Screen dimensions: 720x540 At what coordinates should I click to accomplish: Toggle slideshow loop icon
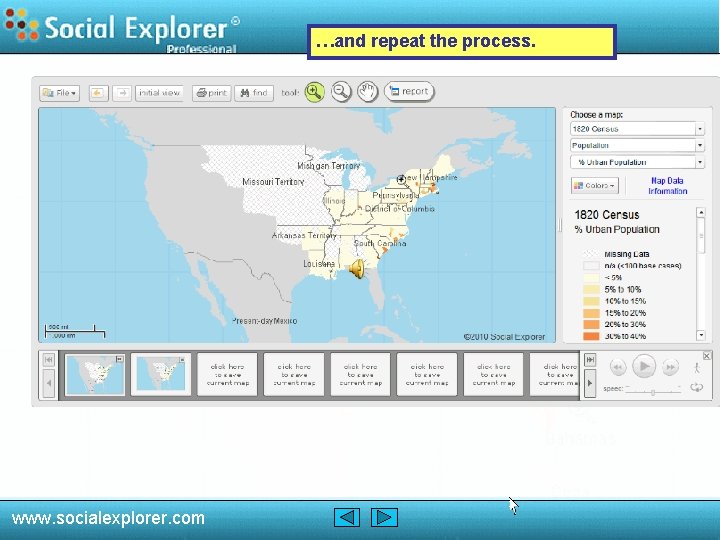pyautogui.click(x=696, y=388)
